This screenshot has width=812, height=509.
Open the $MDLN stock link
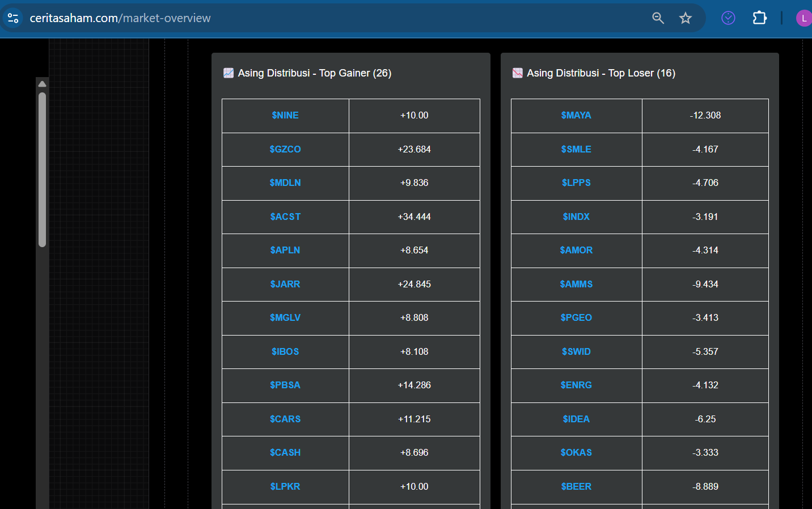[285, 183]
